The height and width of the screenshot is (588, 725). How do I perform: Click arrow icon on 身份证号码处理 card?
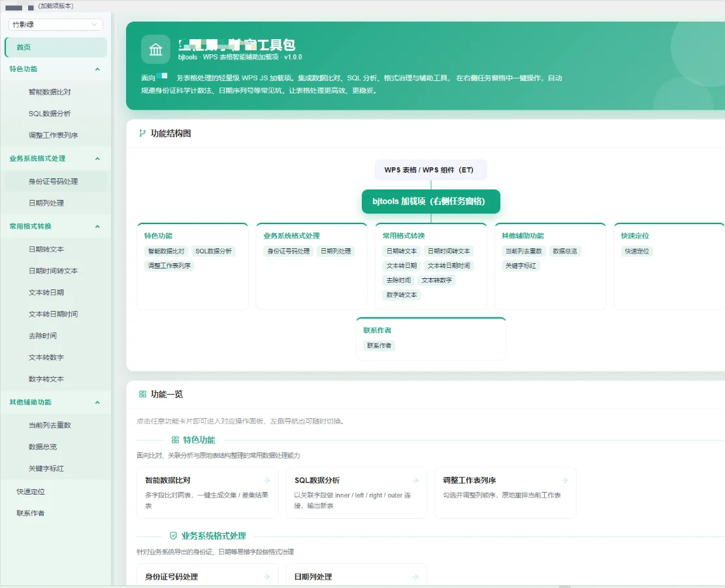click(266, 577)
